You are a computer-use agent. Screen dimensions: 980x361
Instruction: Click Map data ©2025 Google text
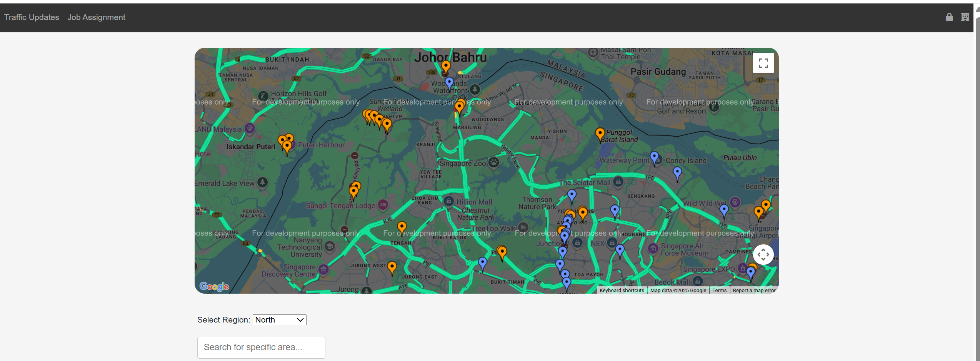tap(678, 291)
